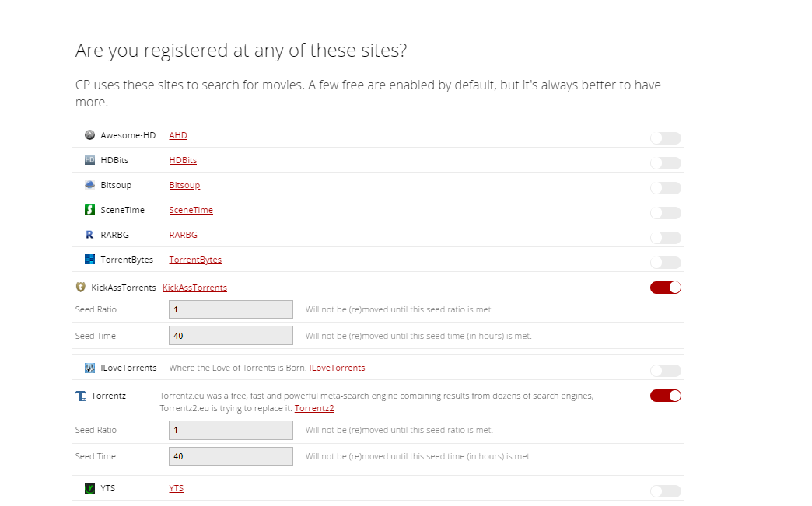Disable the KickAssTorrents toggle
Viewport: 812px width, 506px height.
click(665, 288)
